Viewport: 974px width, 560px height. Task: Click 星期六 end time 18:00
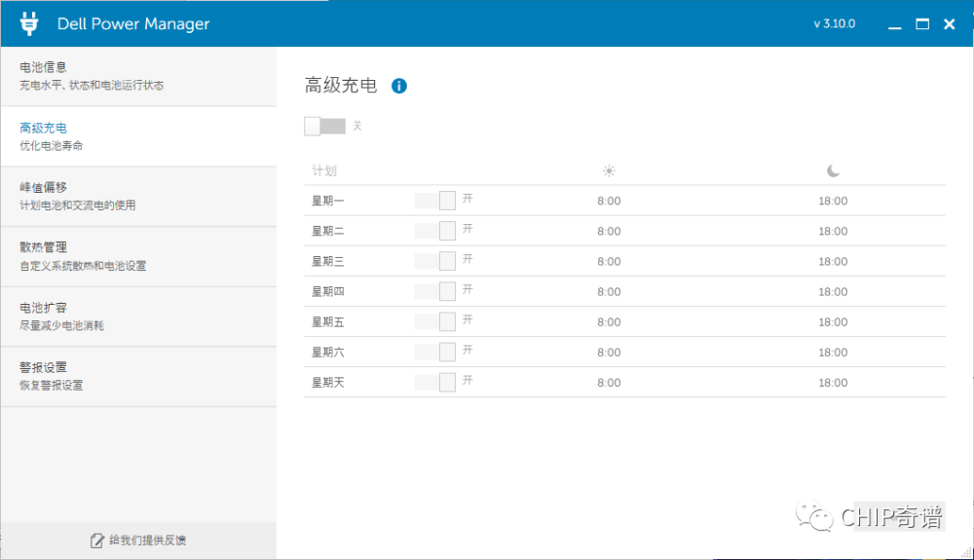pos(833,353)
